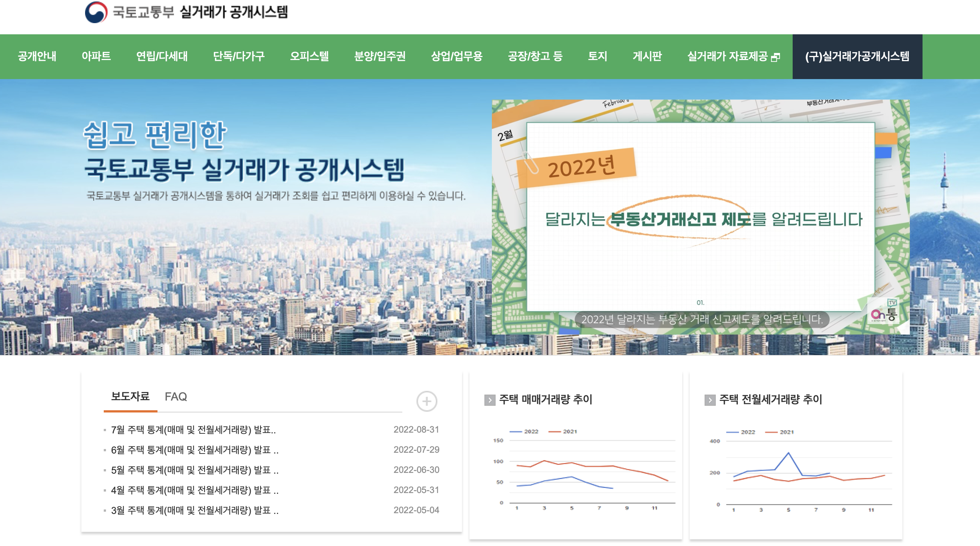The width and height of the screenshot is (980, 546).
Task: Open the 공개안내 menu
Action: pyautogui.click(x=37, y=57)
